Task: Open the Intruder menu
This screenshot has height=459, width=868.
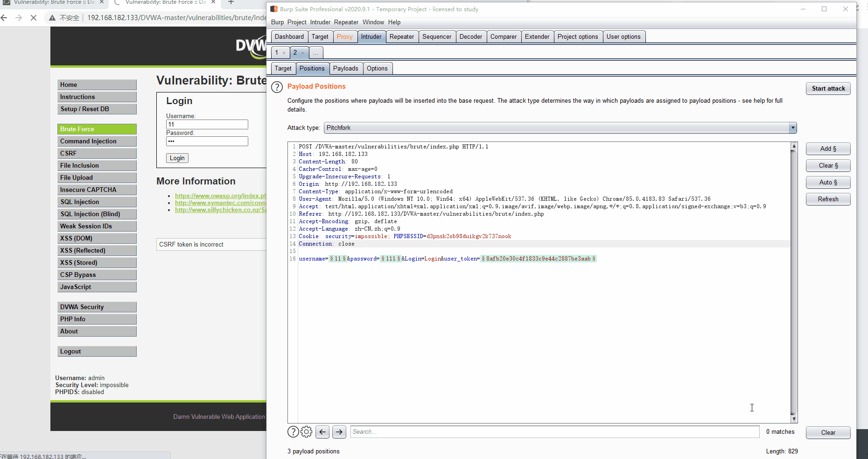Action: 320,22
